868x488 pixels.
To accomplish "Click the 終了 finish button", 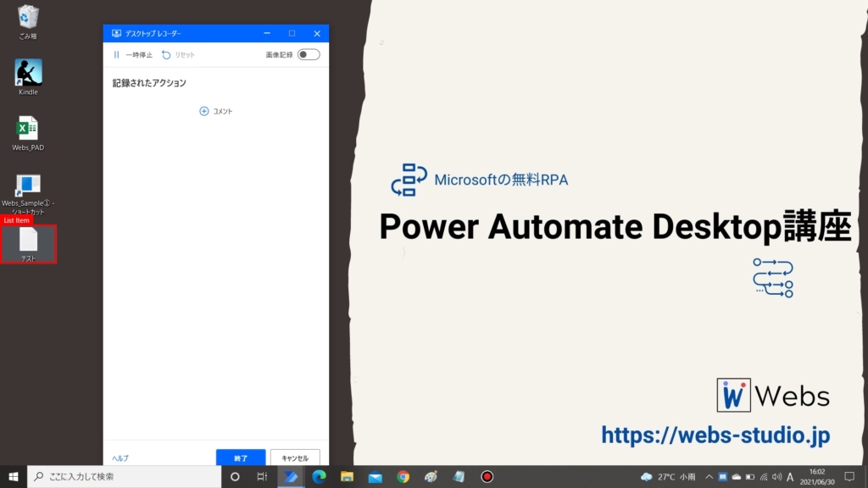I will coord(241,457).
